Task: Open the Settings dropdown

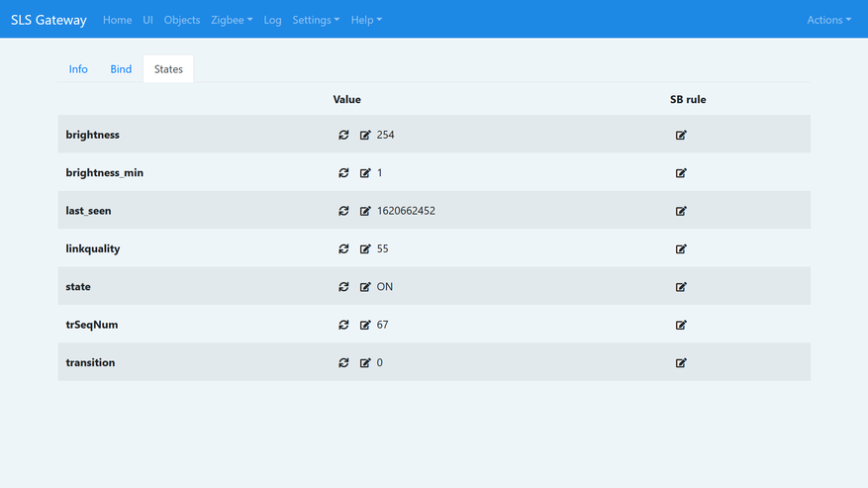Action: (x=316, y=20)
